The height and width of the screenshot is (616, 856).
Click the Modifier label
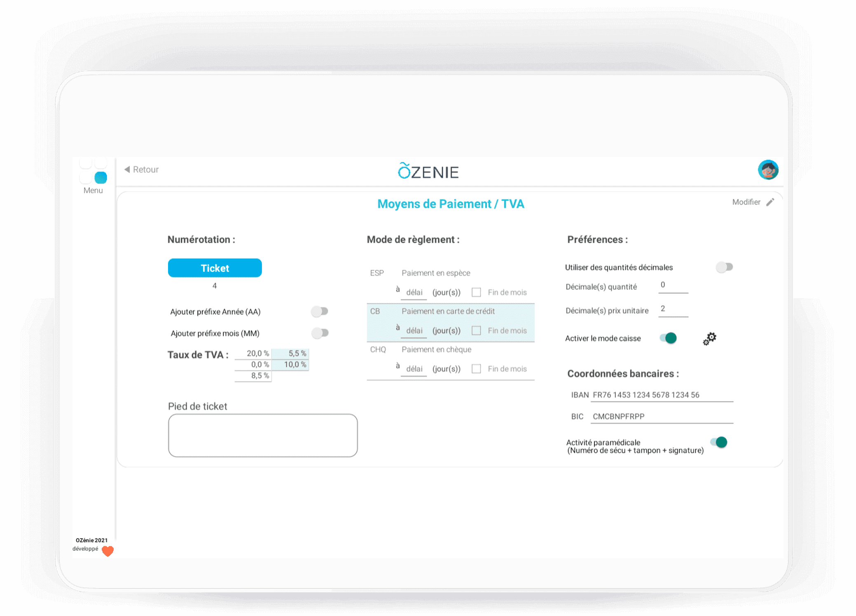[746, 202]
